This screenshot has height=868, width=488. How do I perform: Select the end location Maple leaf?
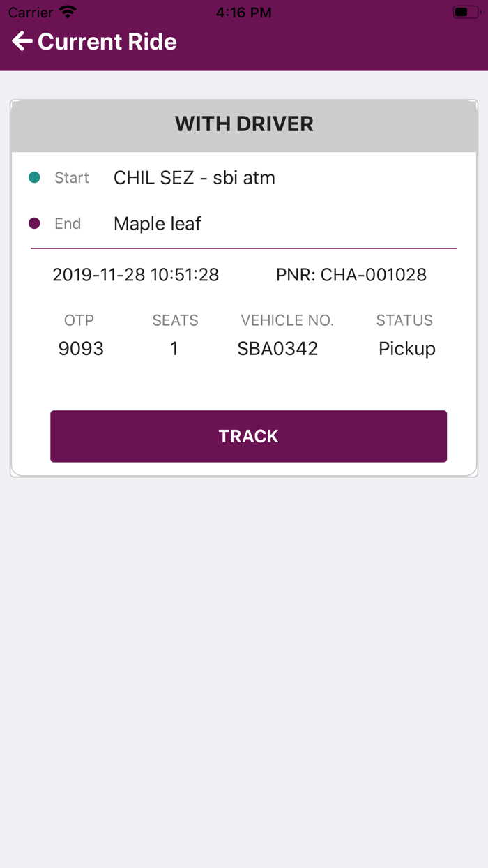(157, 223)
